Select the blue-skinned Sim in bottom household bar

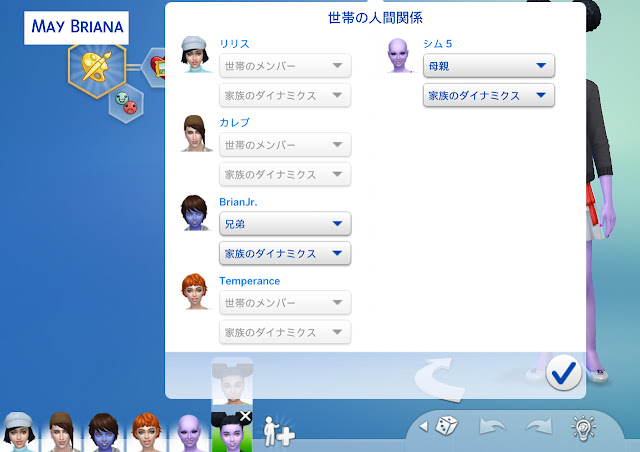click(104, 432)
